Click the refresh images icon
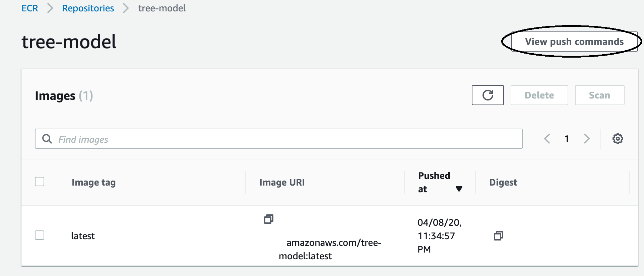This screenshot has height=276, width=644. (x=488, y=95)
